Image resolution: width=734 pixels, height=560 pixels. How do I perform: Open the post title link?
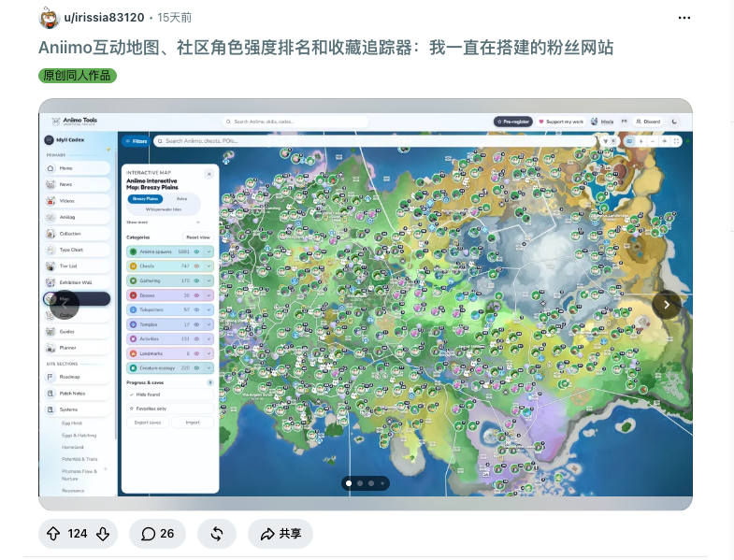[325, 48]
